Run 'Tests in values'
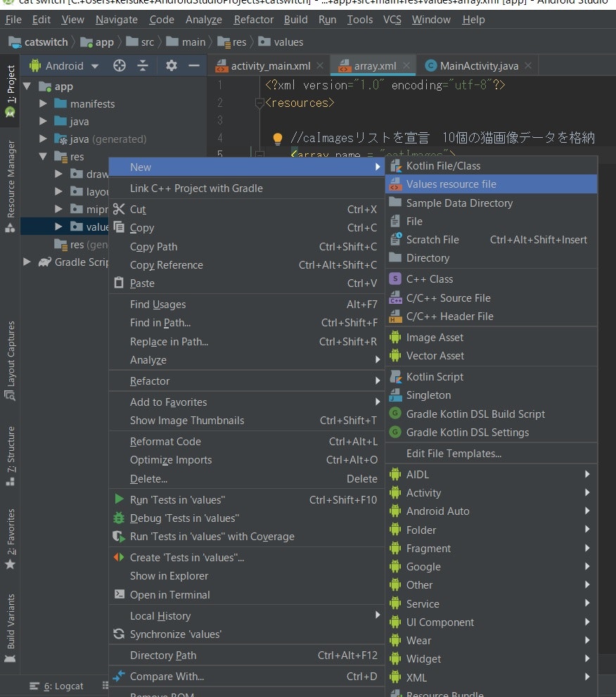Image resolution: width=616 pixels, height=697 pixels. 247,499
